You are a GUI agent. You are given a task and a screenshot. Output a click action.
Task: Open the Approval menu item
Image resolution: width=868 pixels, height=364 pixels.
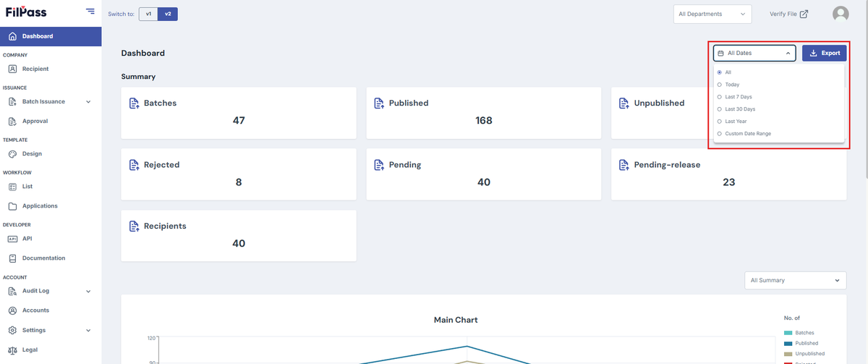[51, 121]
